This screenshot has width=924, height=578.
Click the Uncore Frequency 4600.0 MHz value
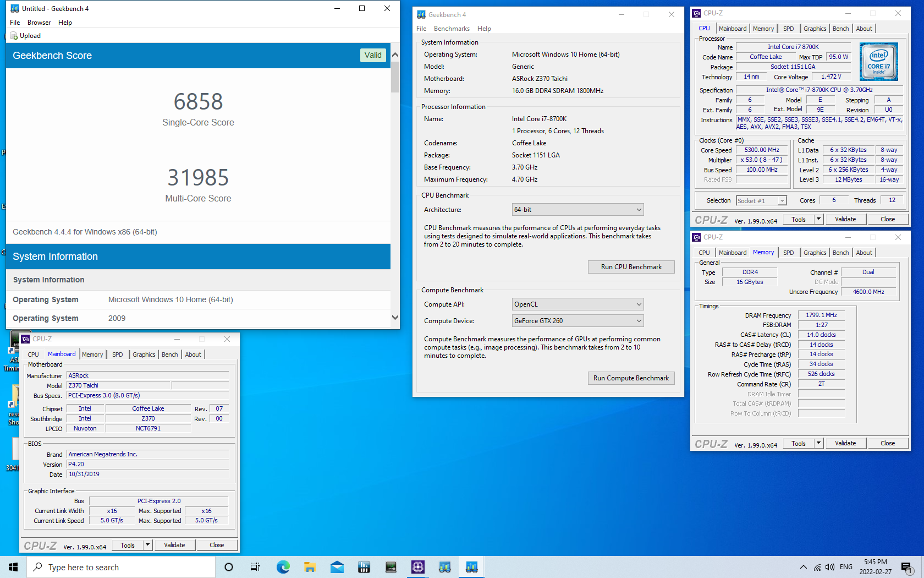click(868, 292)
